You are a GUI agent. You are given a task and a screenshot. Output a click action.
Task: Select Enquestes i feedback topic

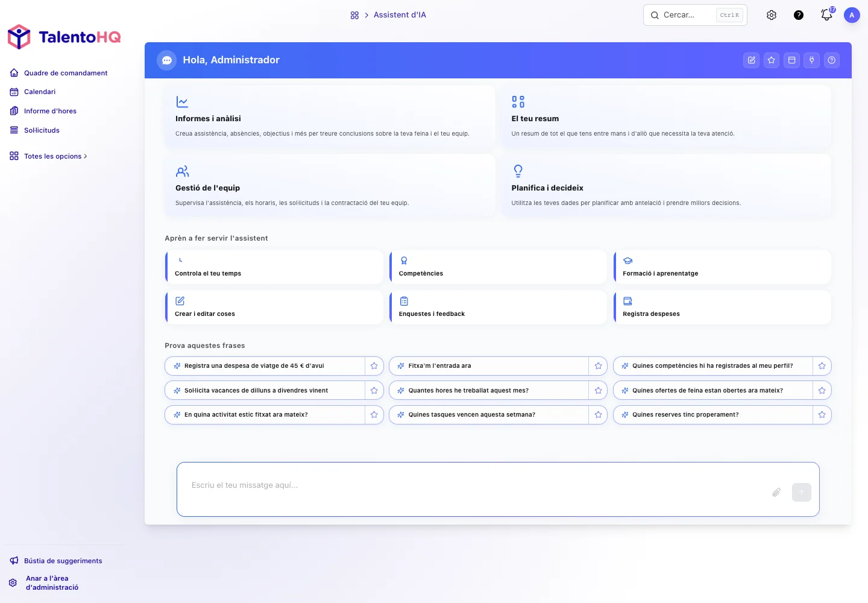coord(498,308)
